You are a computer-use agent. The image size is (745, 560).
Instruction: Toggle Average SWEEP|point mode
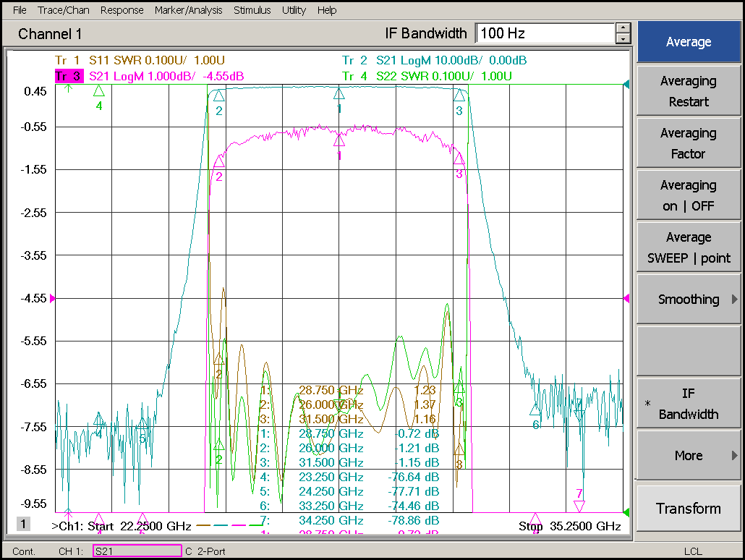[x=688, y=247]
